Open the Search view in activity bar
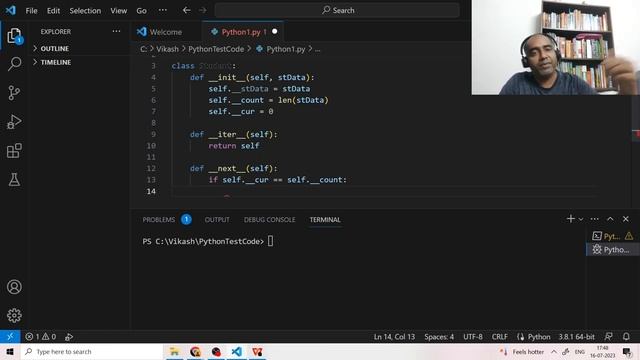 14,64
